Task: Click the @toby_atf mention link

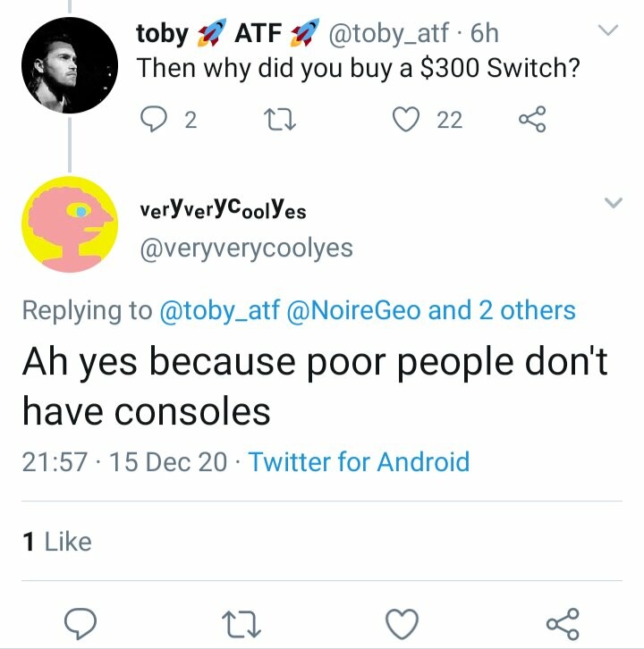Action: (x=220, y=310)
